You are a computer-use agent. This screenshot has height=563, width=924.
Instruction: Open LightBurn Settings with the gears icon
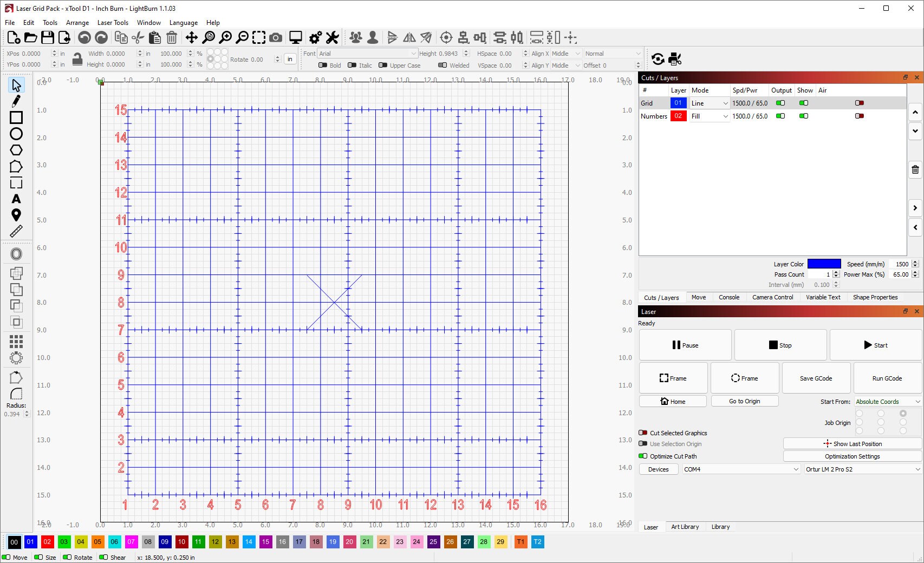[x=315, y=38]
